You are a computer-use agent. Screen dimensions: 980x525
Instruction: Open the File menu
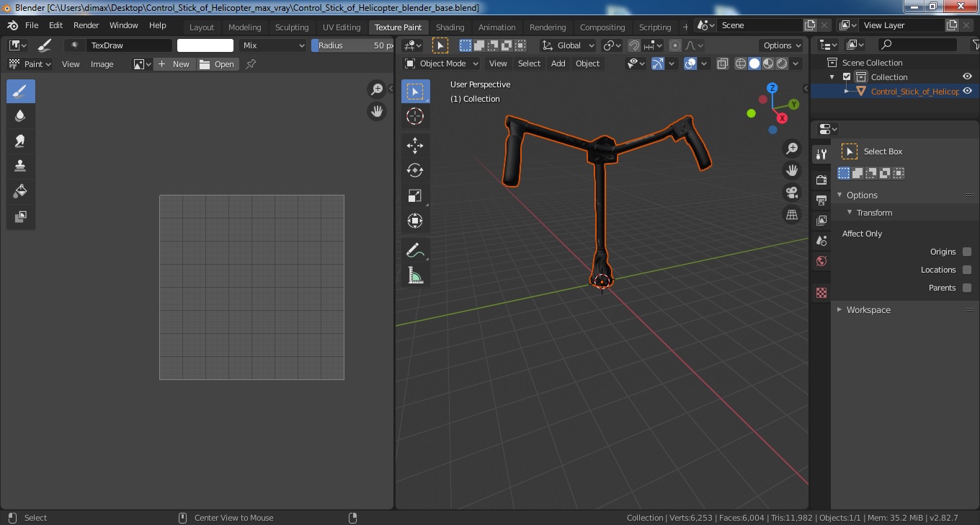[32, 25]
